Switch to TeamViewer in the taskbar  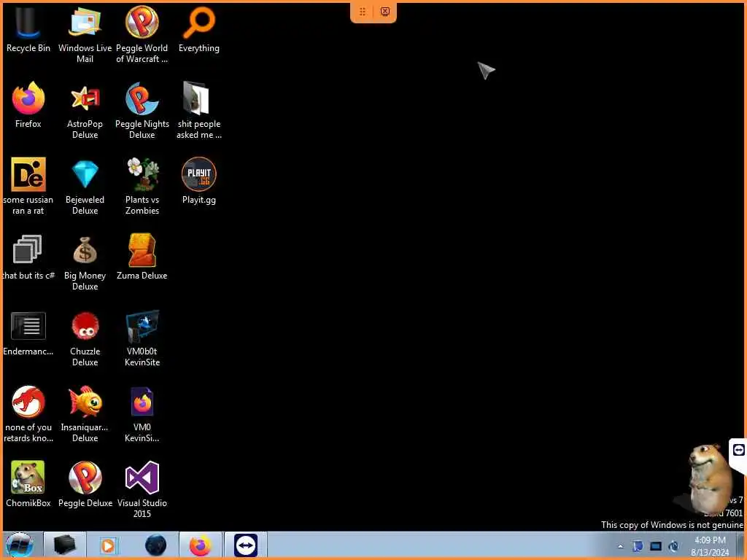[x=246, y=545]
